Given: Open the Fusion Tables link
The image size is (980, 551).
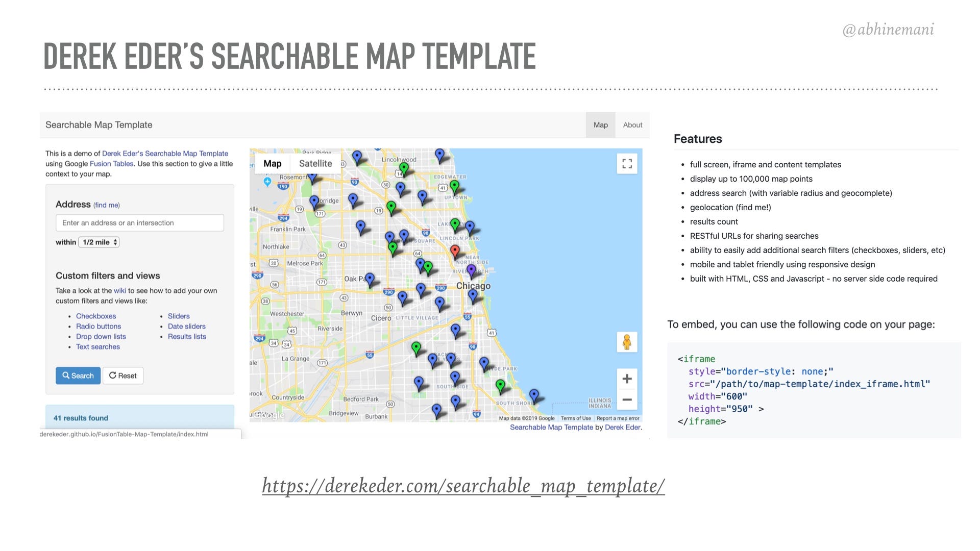Looking at the screenshot, I should 111,164.
